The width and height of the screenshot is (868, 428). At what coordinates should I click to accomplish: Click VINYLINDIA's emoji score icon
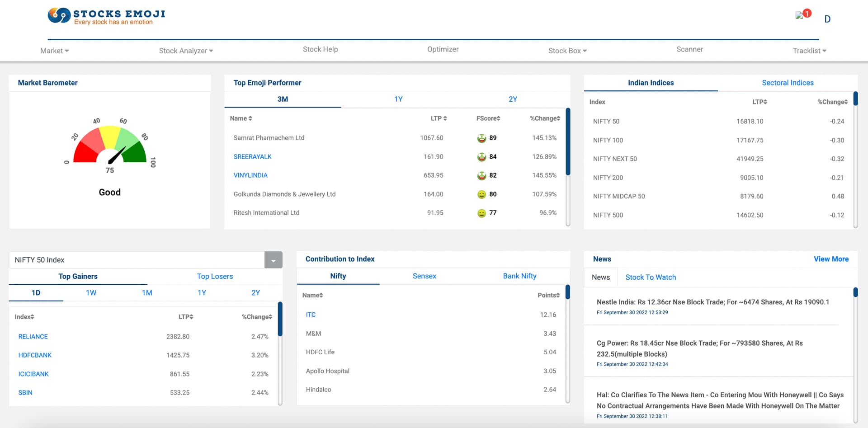(481, 175)
